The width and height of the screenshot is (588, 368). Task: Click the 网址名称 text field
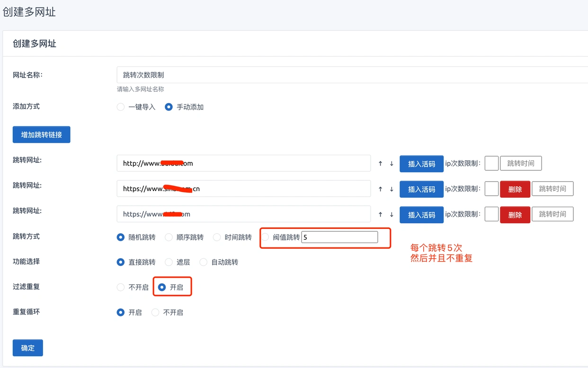point(350,75)
